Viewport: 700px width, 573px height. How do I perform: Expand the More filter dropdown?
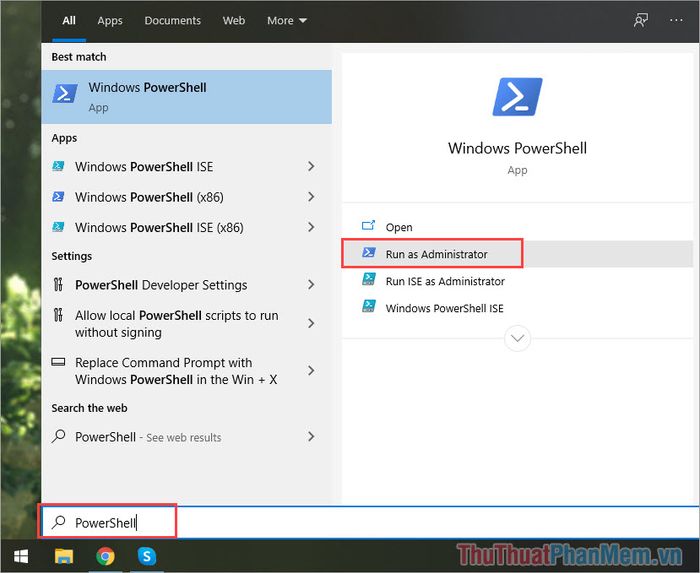click(287, 20)
